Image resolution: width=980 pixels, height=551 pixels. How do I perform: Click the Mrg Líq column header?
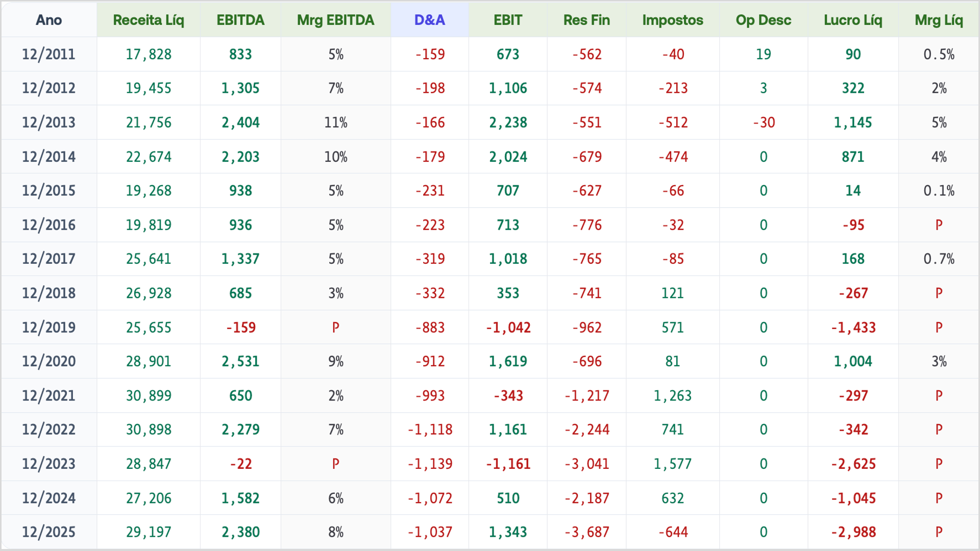tap(939, 20)
